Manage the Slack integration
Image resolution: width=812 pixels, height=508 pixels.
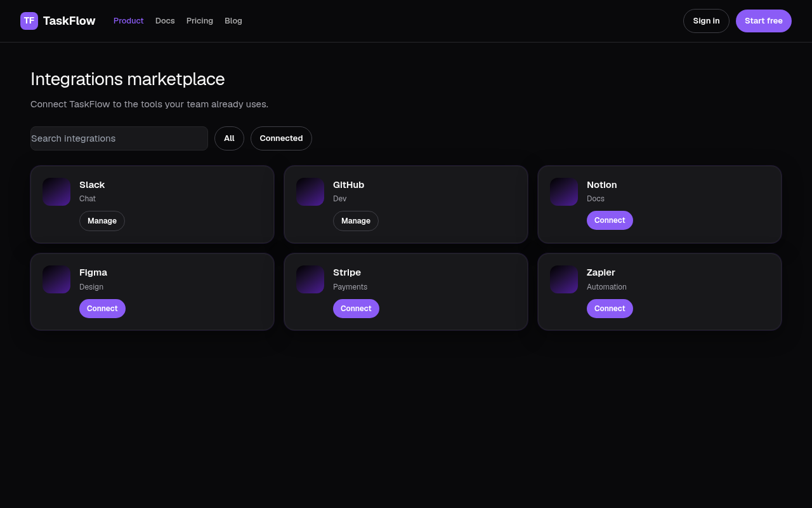tap(102, 221)
